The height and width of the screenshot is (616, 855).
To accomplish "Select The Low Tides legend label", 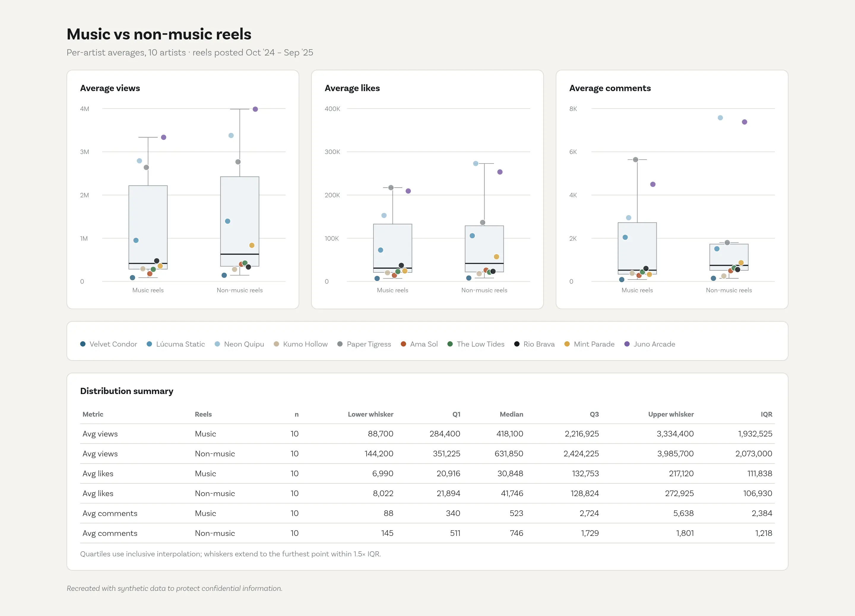I will 481,344.
